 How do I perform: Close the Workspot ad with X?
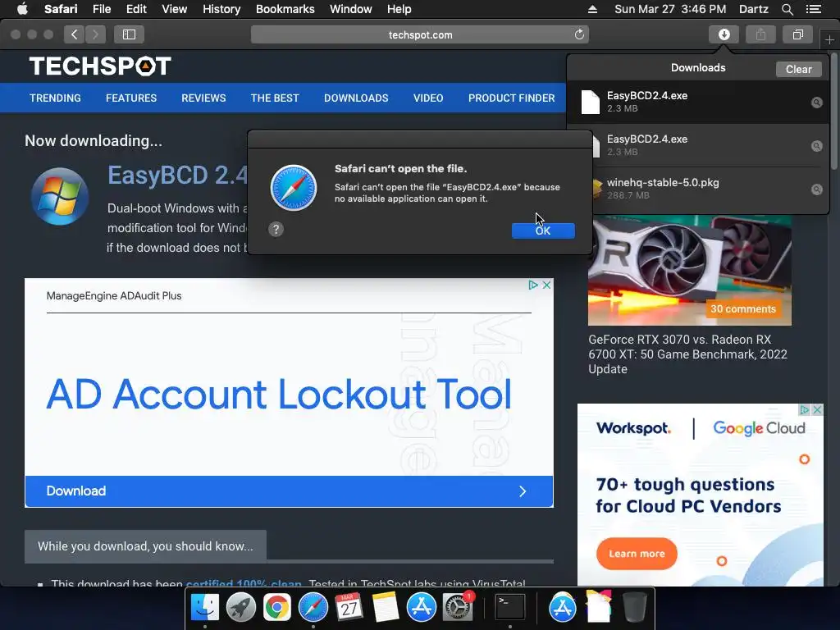[x=817, y=410]
